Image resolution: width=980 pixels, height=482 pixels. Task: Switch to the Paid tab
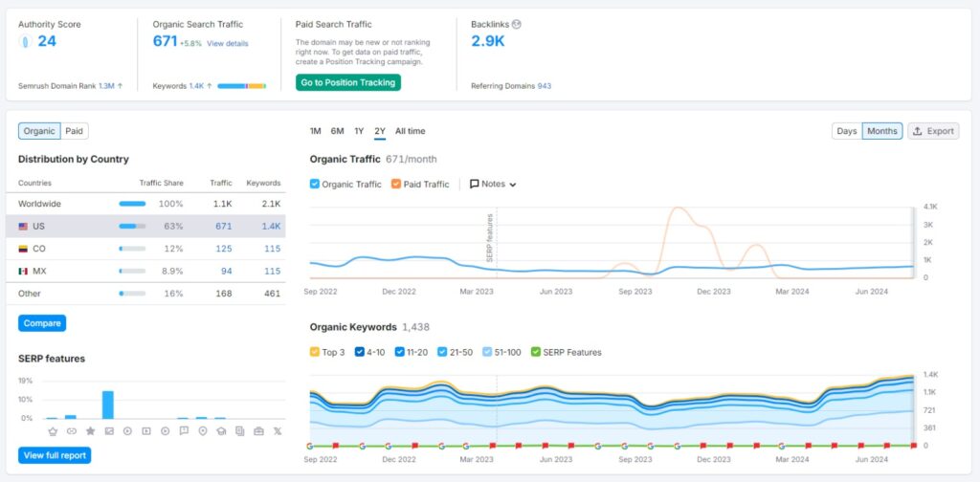click(75, 131)
